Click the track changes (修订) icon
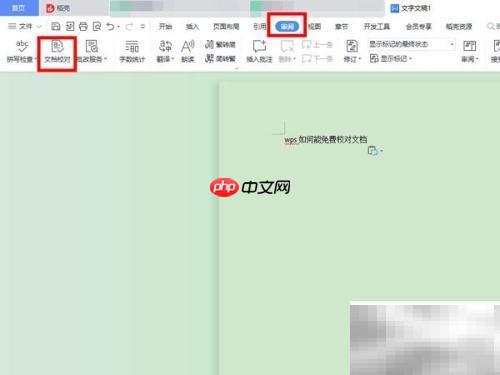500x375 pixels. (x=352, y=47)
